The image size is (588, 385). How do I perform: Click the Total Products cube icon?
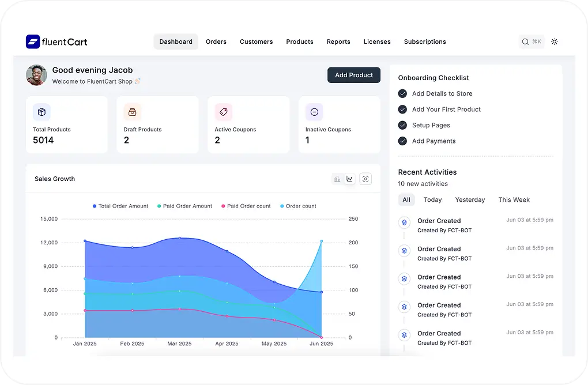pos(42,112)
